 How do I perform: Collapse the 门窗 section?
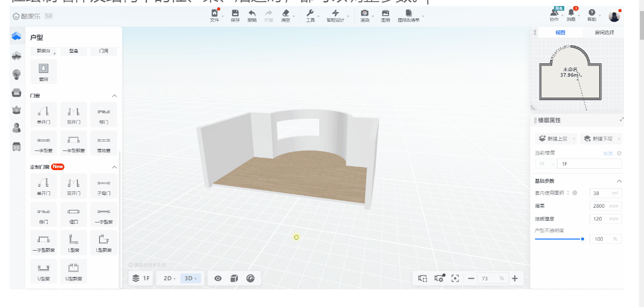pyautogui.click(x=114, y=96)
